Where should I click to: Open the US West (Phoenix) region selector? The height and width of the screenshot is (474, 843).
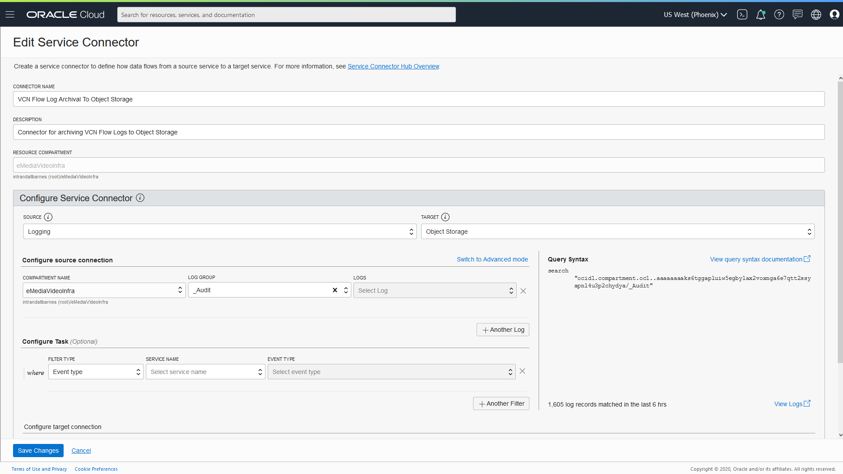695,15
